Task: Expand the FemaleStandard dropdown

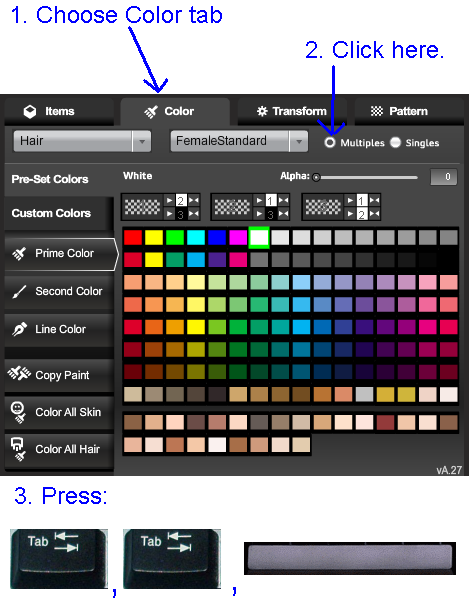Action: (239, 141)
